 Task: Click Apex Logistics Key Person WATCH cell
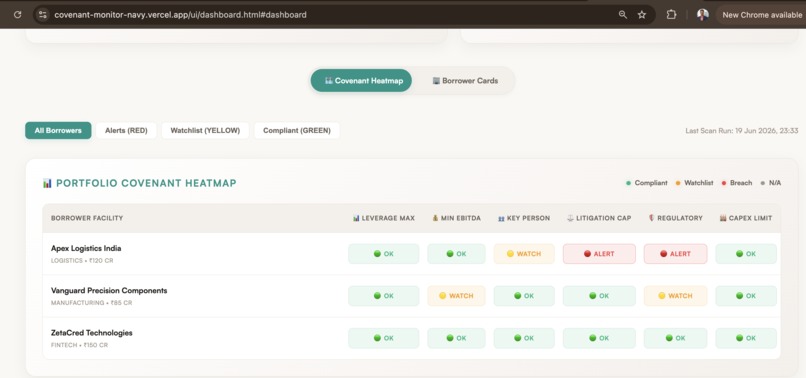click(x=524, y=254)
